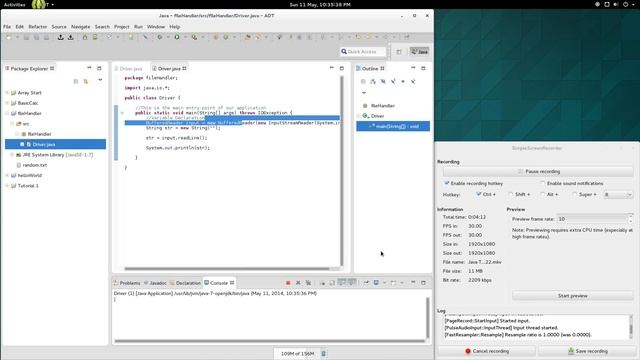
Task: Toggle Enable recording hotkey checkbox
Action: (447, 183)
